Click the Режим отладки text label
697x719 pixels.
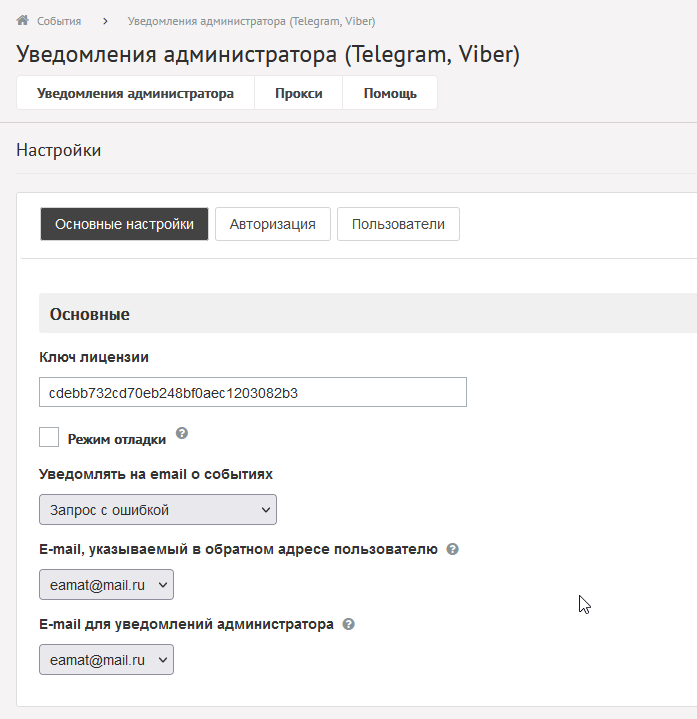[116, 439]
